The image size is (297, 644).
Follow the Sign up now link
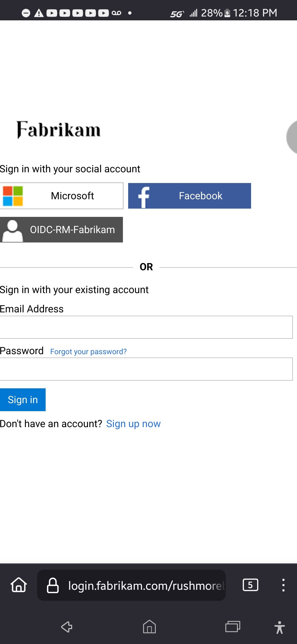coord(133,424)
